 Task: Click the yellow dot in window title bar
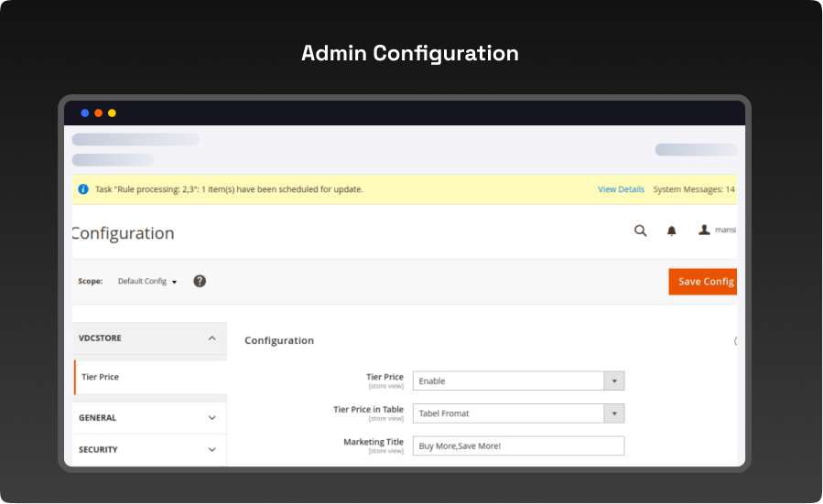(x=112, y=113)
